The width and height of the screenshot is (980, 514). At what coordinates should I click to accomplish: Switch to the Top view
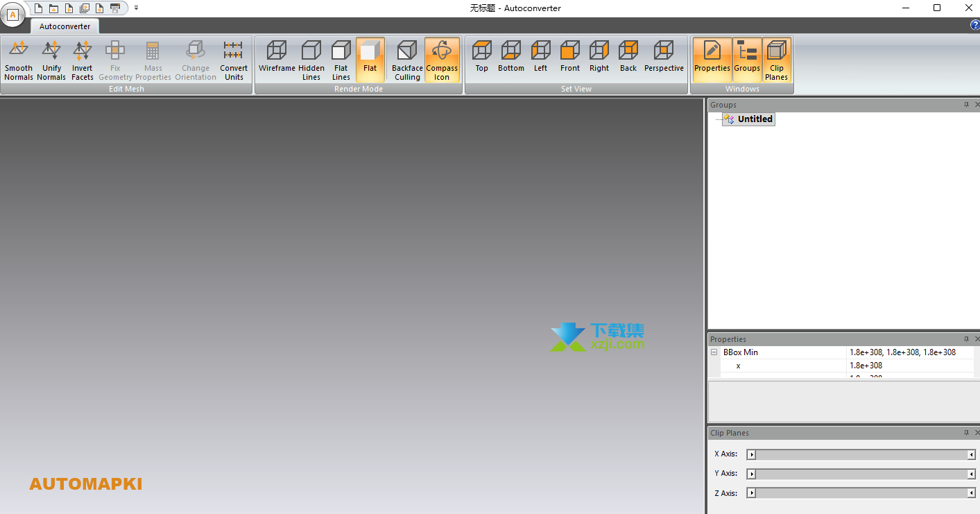point(481,59)
